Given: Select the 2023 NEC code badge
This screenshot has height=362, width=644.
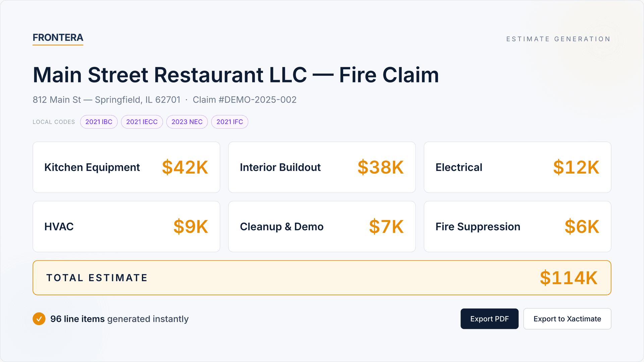Looking at the screenshot, I should click(x=187, y=122).
